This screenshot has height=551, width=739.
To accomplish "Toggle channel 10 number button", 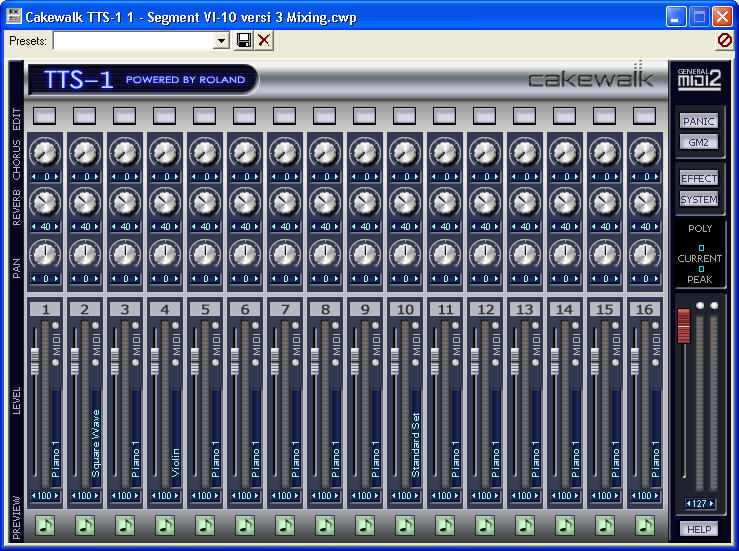I will (x=405, y=309).
